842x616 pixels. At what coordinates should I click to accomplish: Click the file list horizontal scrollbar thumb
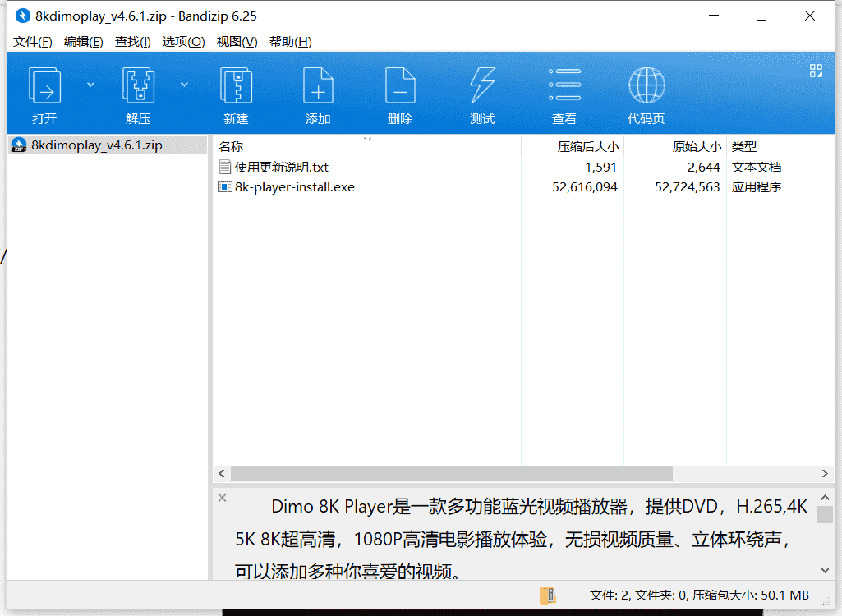click(452, 473)
